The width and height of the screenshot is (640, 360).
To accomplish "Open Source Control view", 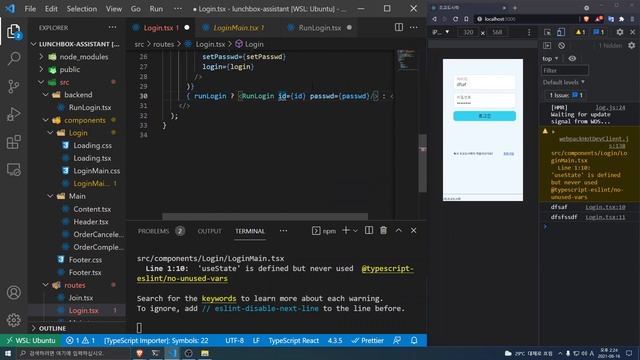I will pyautogui.click(x=13, y=86).
